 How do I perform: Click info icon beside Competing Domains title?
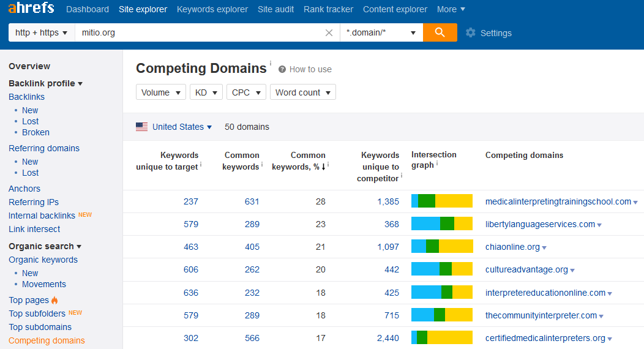270,63
